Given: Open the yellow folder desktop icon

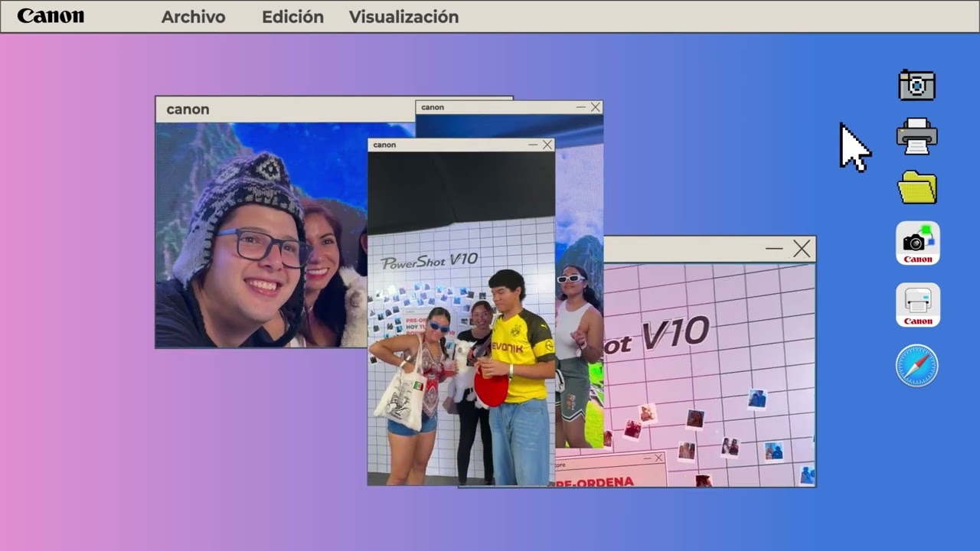Looking at the screenshot, I should tap(917, 187).
